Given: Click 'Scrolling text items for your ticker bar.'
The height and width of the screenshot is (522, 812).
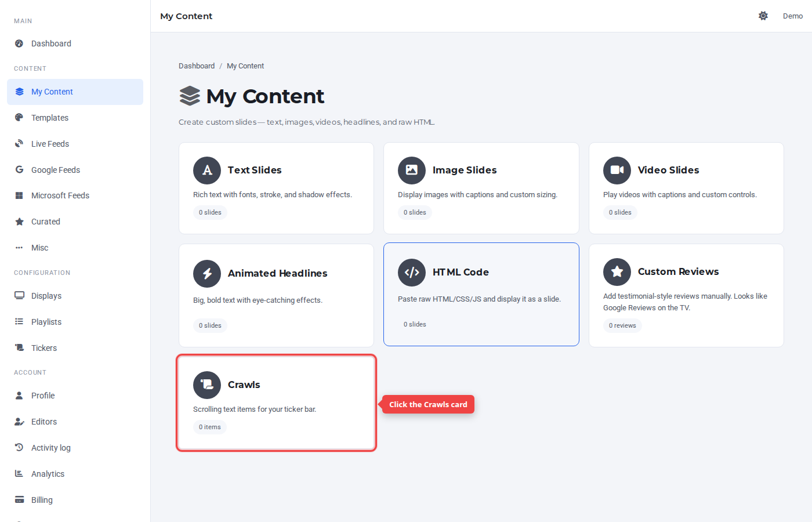Looking at the screenshot, I should [255, 409].
